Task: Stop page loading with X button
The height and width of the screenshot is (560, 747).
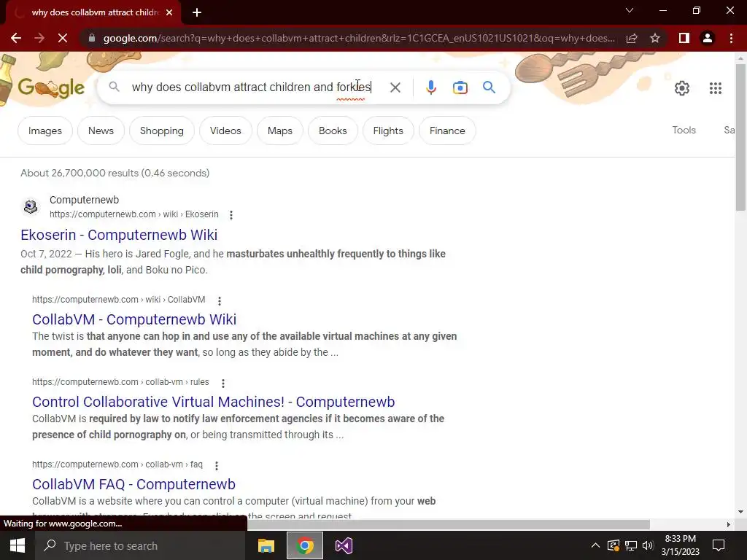Action: 63,38
